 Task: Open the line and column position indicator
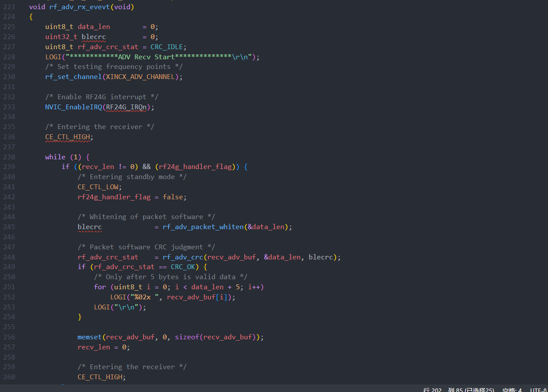(x=458, y=390)
